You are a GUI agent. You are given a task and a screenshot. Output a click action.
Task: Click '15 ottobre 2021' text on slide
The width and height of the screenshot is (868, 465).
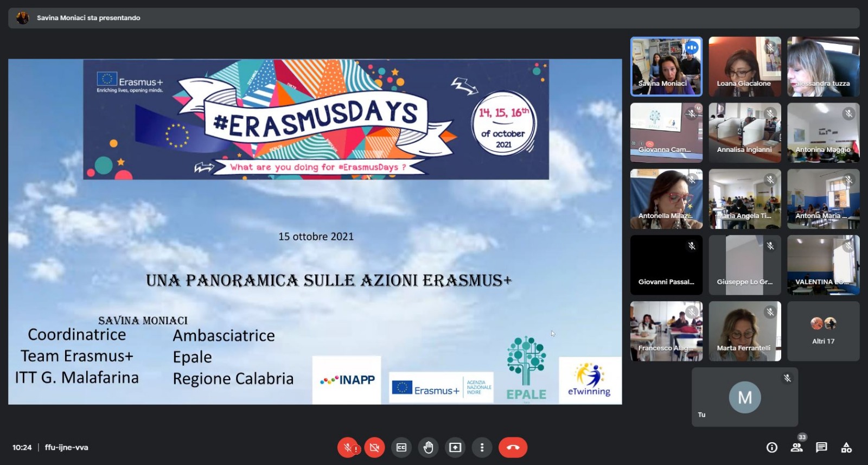[x=316, y=237]
